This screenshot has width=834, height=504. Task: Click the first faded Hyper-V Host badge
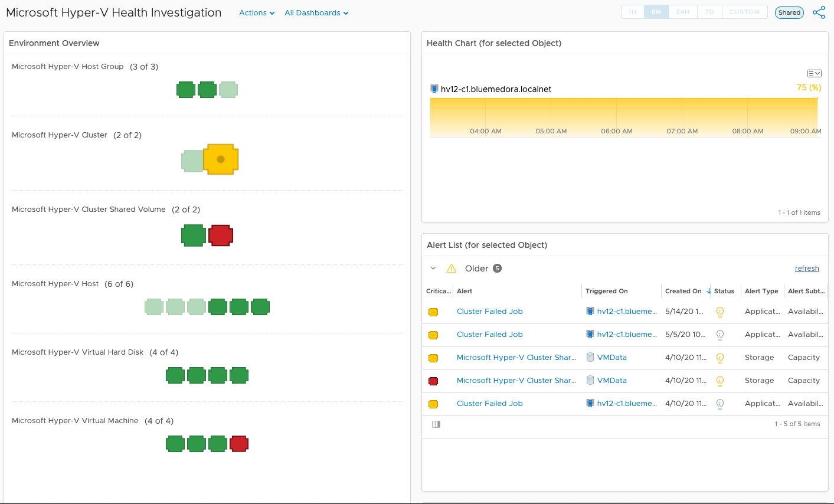(x=154, y=307)
